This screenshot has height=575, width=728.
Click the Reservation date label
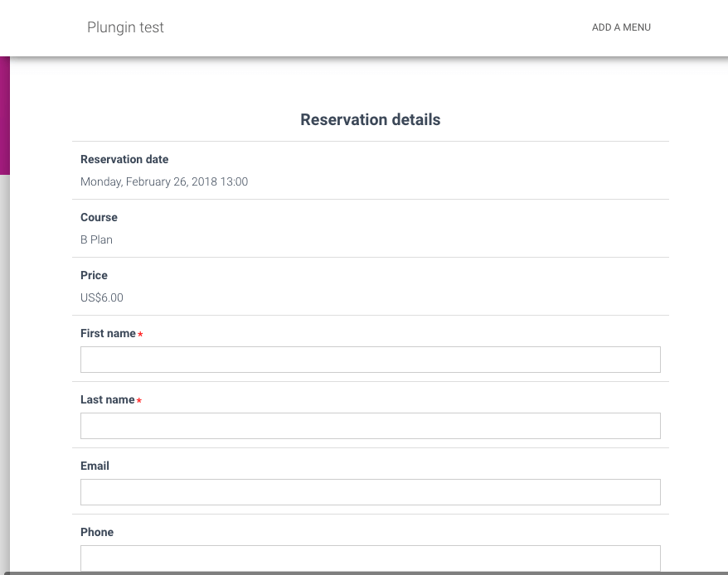(x=124, y=159)
